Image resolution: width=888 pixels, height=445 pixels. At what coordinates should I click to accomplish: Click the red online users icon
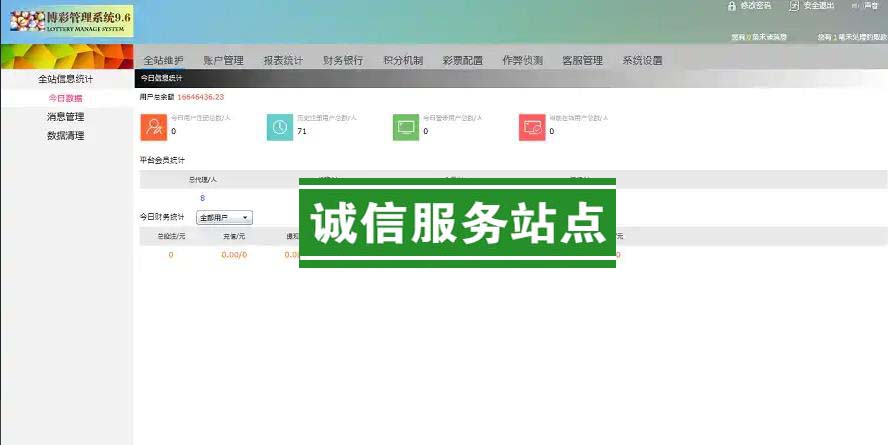coord(532,127)
